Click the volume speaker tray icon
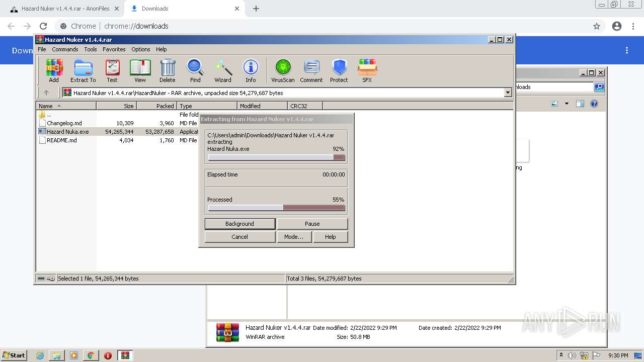 click(572, 355)
